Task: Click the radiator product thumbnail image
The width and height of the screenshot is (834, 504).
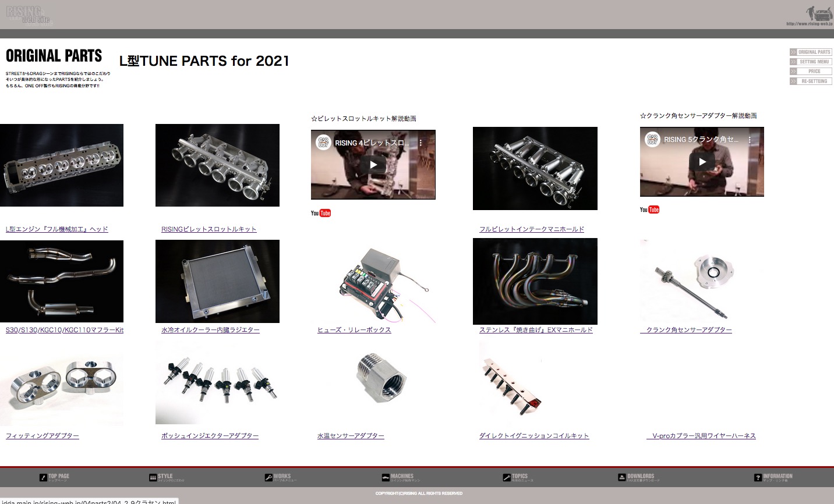Action: (x=217, y=281)
